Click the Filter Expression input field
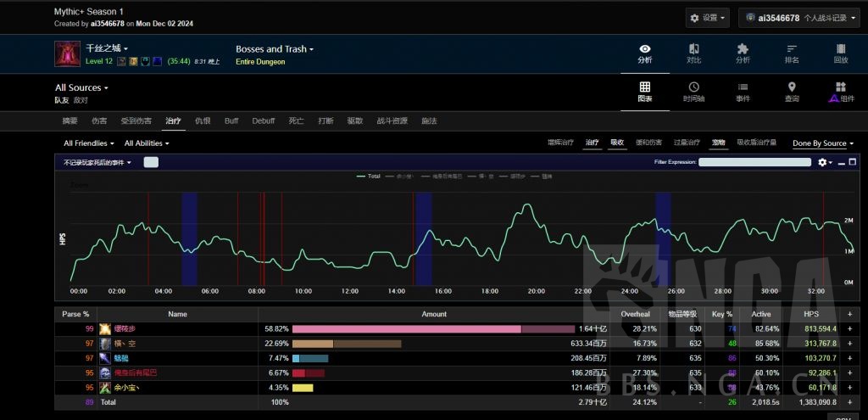The image size is (868, 420). click(x=754, y=162)
